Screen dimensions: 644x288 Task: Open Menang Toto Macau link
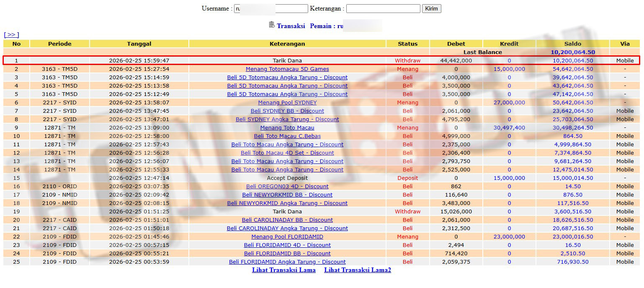click(287, 128)
